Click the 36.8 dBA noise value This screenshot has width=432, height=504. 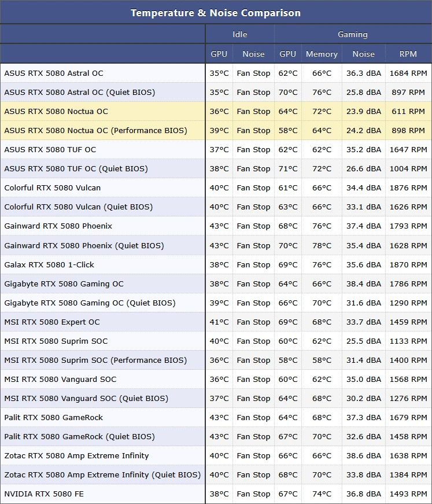click(x=364, y=494)
